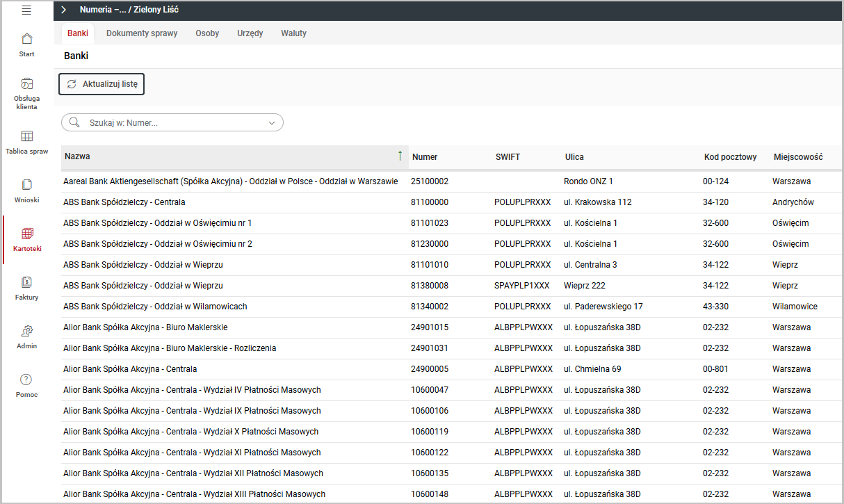Open Tablica spraw board icon

click(26, 136)
